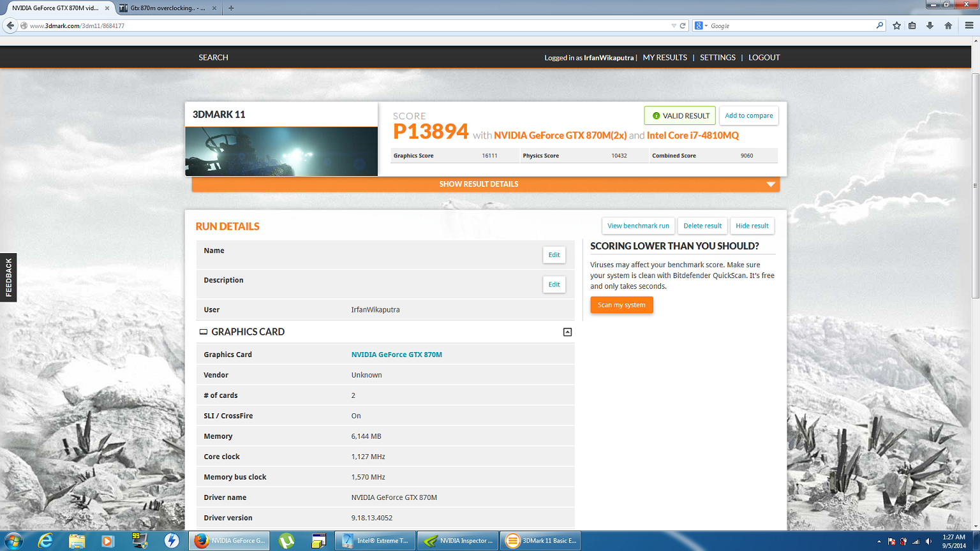
Task: Click Delete result button
Action: click(x=702, y=226)
